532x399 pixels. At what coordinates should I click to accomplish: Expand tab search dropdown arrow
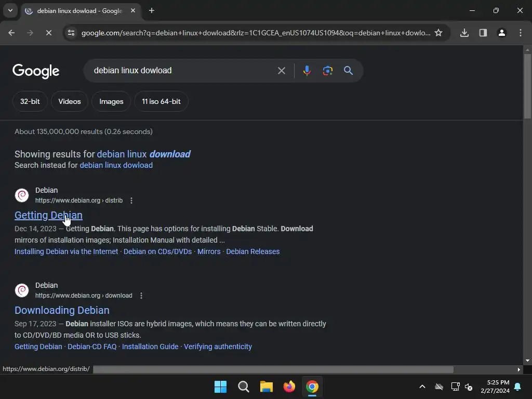click(10, 10)
